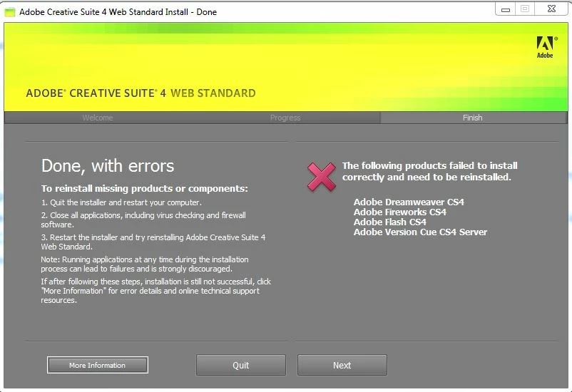Select the Welcome step tab
This screenshot has height=392, width=572.
(x=98, y=118)
